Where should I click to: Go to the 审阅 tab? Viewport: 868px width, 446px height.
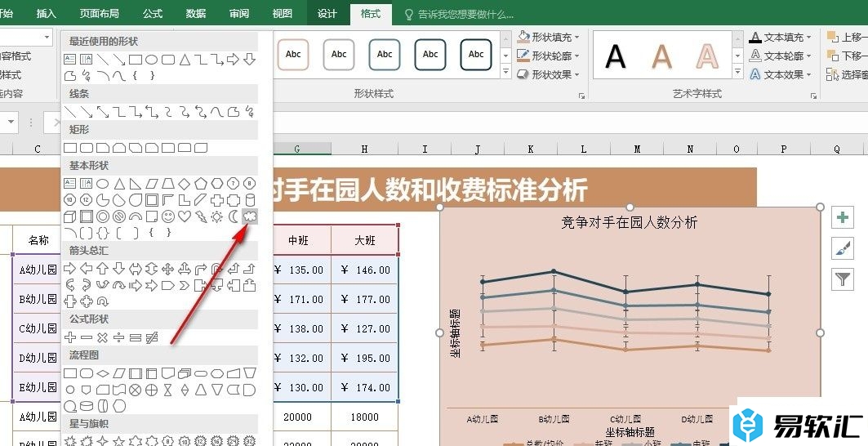coord(239,13)
